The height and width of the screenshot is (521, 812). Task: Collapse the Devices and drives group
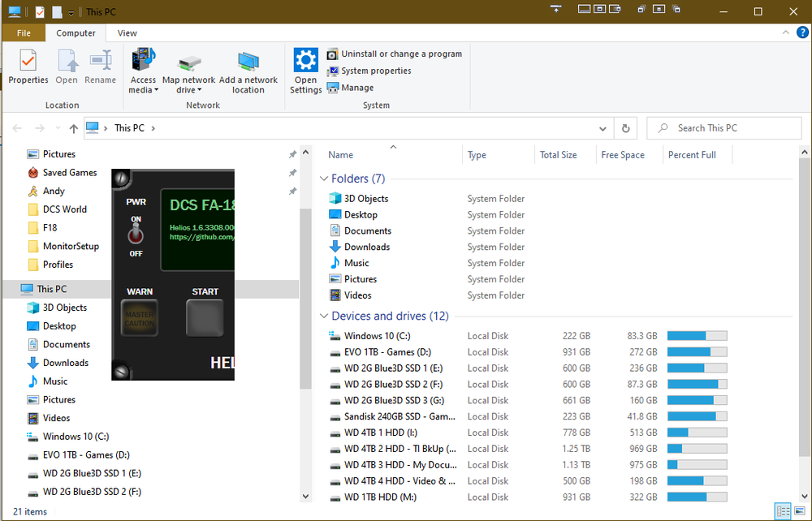(x=324, y=316)
